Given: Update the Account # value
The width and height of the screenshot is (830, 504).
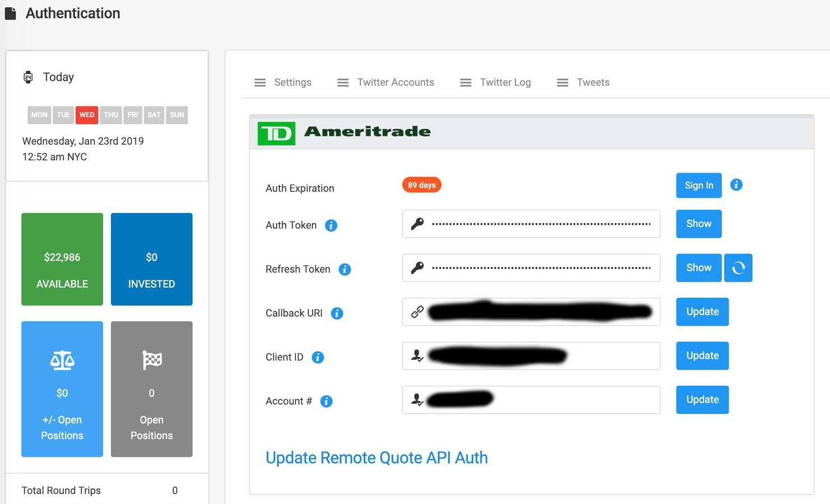Looking at the screenshot, I should [702, 400].
